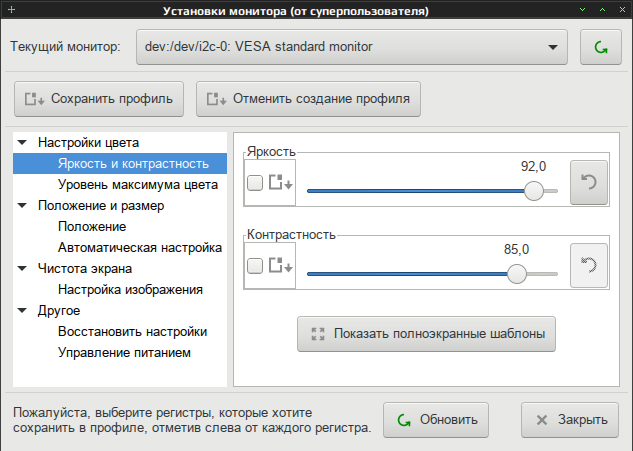Collapse the Чистота экрана tree section
Screen dimensions: 633x451
click(23, 269)
